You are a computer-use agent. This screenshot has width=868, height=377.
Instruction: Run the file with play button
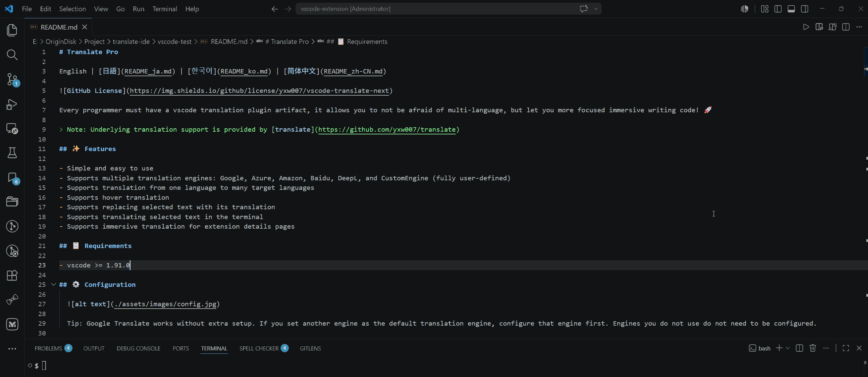pyautogui.click(x=806, y=27)
